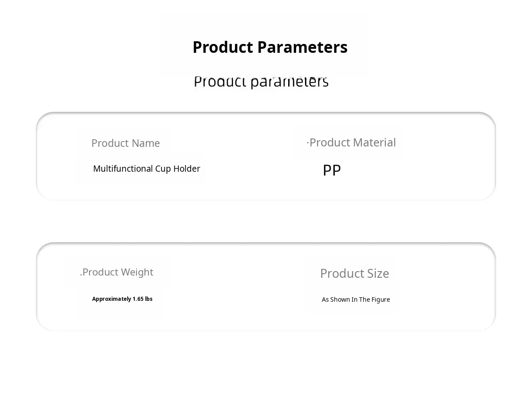Select the "PP" material value
Image resolution: width=532 pixels, height=398 pixels.
(x=332, y=170)
